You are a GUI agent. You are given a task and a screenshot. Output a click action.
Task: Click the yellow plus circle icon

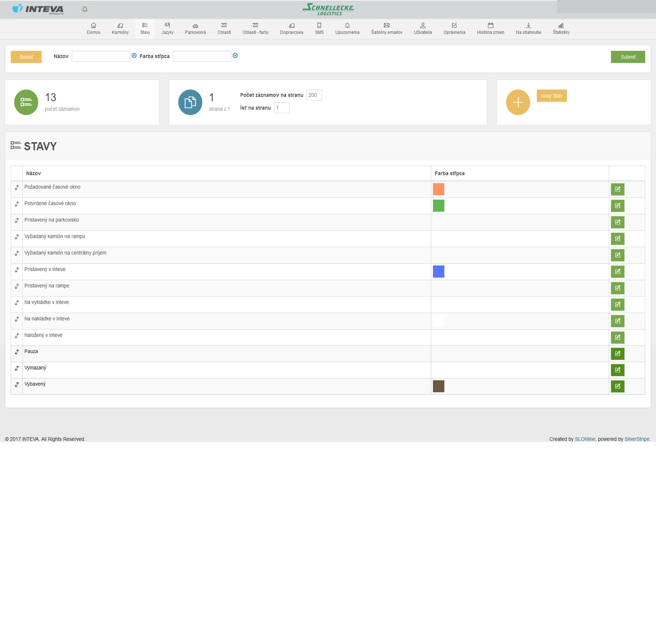(x=518, y=102)
